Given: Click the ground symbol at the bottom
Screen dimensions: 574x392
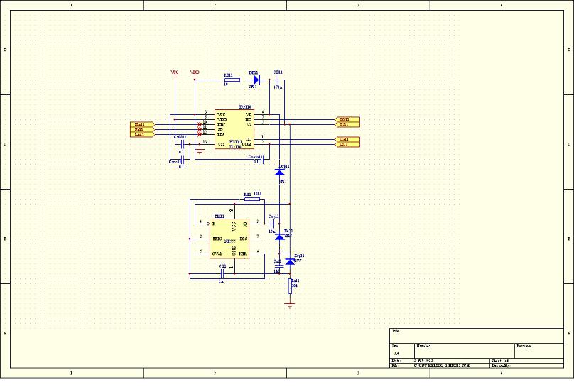Looking at the screenshot, I should click(290, 305).
